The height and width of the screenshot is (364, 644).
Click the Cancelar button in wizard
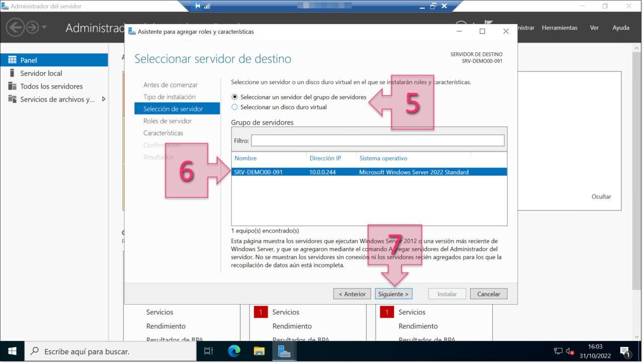[x=489, y=294]
